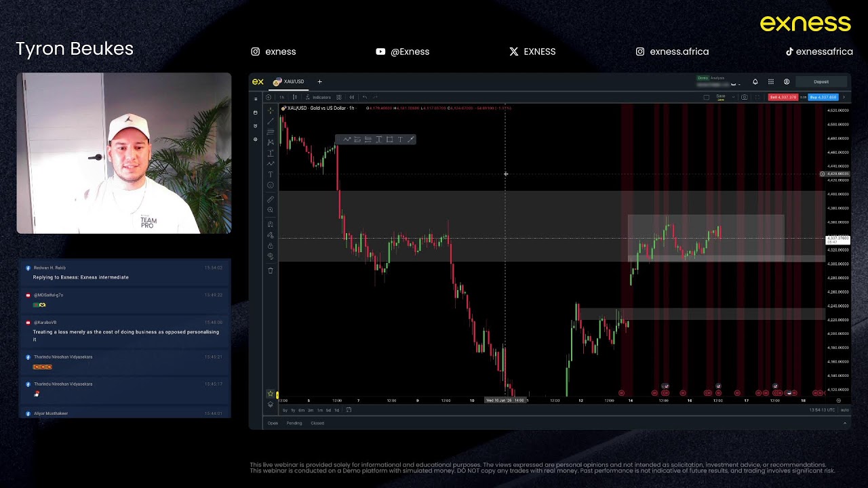Open the apps grid menu
This screenshot has height=488, width=868.
pyautogui.click(x=771, y=81)
